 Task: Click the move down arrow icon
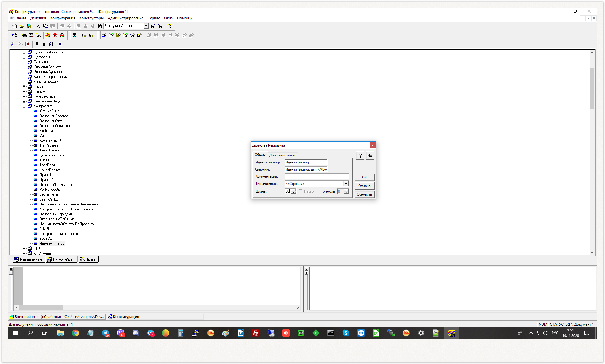[x=37, y=44]
